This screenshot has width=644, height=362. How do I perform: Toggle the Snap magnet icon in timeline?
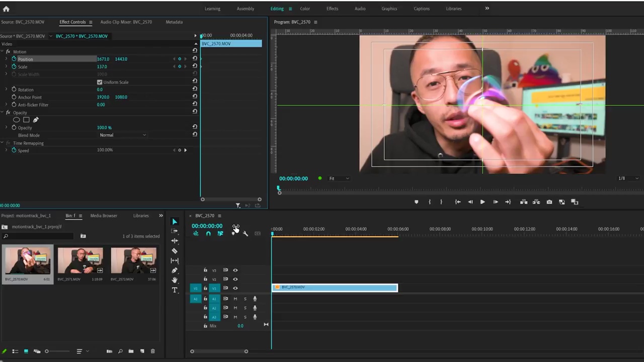click(x=209, y=233)
